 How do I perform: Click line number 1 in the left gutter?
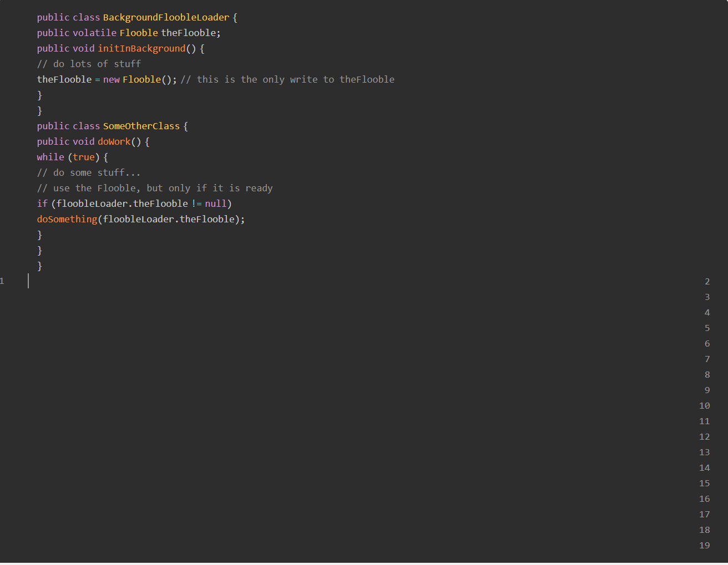[x=2, y=281]
